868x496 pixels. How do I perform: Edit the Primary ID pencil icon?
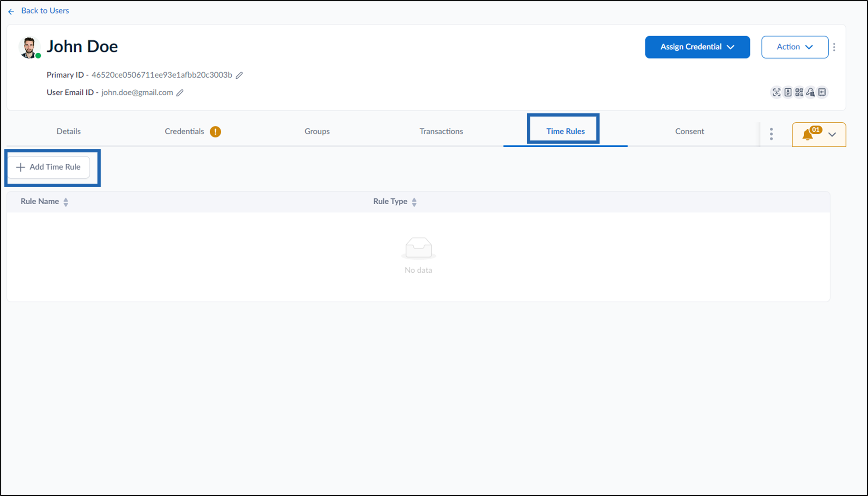coord(239,75)
